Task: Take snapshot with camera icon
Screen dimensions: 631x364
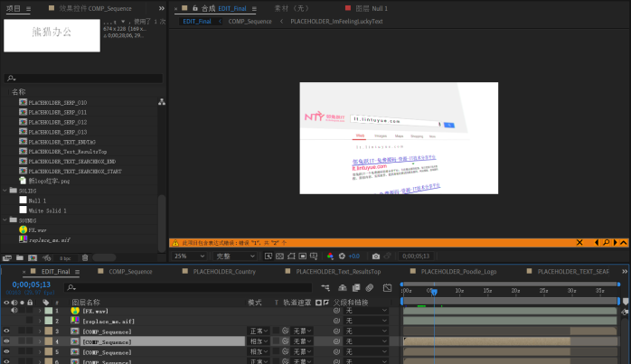Action: (375, 256)
